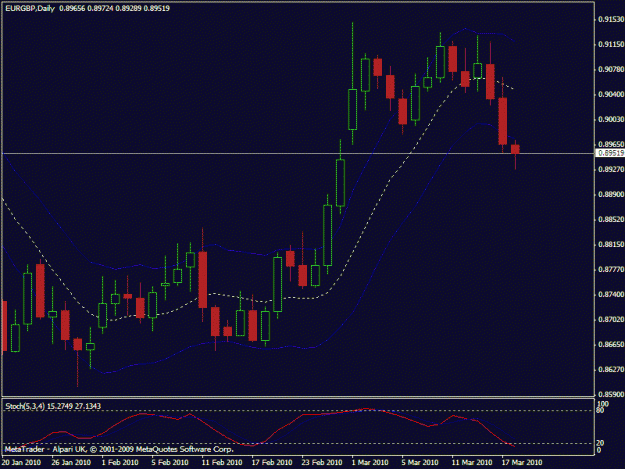The height and width of the screenshot is (469, 625).
Task: Click the 0.86650 price axis label
Action: point(611,344)
